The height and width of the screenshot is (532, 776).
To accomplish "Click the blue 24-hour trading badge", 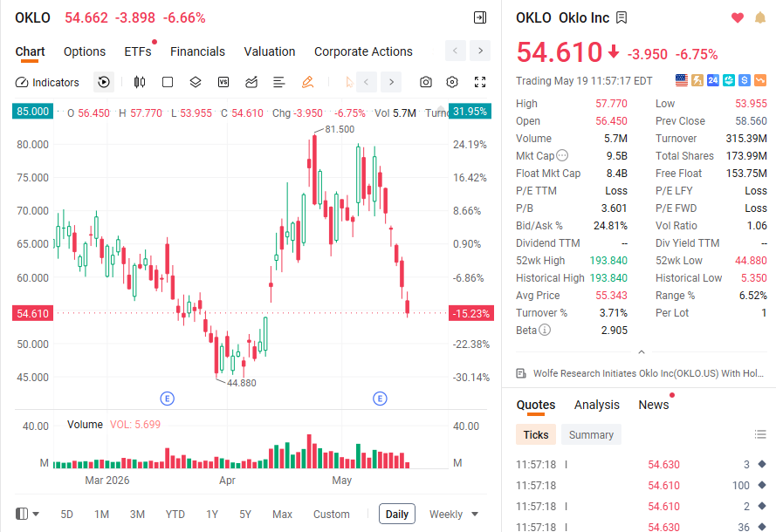I will pyautogui.click(x=713, y=80).
